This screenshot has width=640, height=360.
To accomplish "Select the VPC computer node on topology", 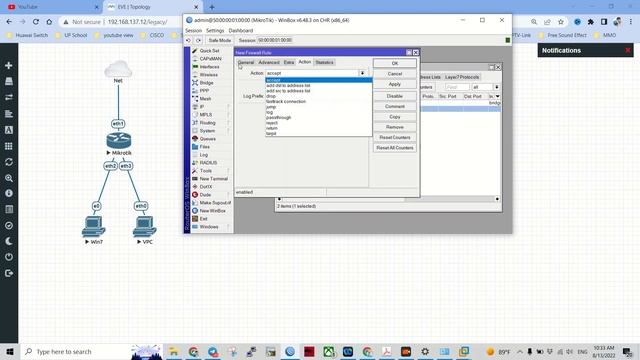I will [144, 227].
